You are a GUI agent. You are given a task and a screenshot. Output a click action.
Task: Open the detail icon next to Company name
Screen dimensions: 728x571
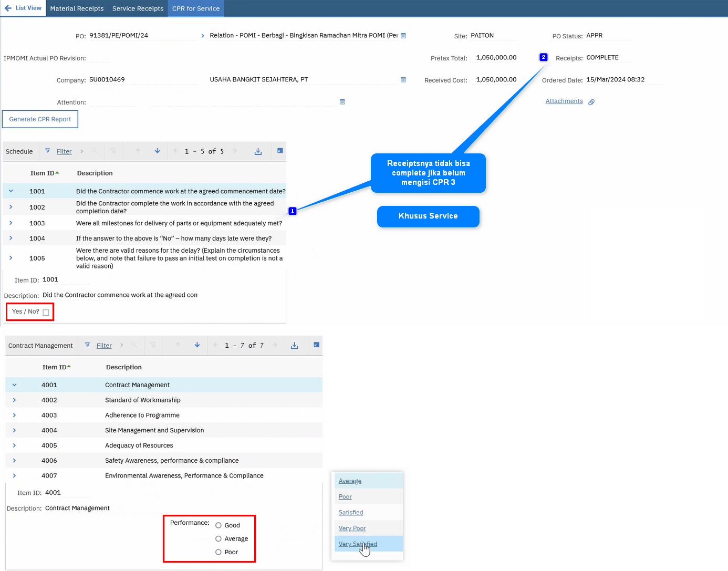[x=403, y=80]
